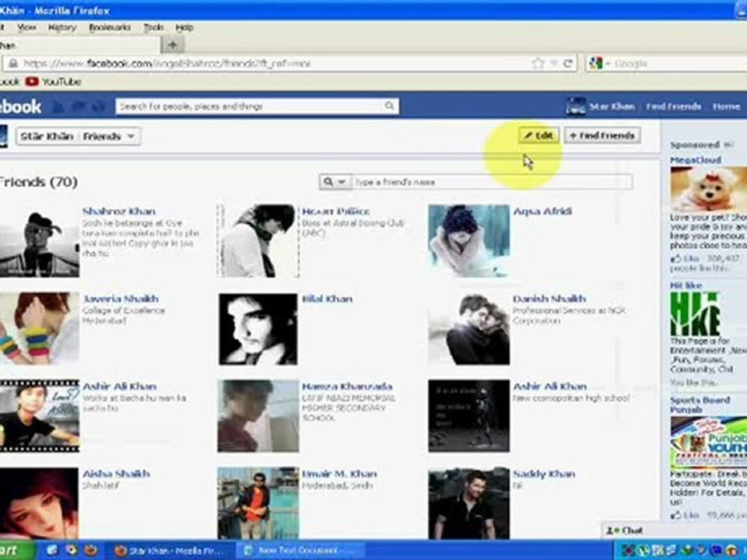Click the MegaCloud puppy ad image

[708, 189]
